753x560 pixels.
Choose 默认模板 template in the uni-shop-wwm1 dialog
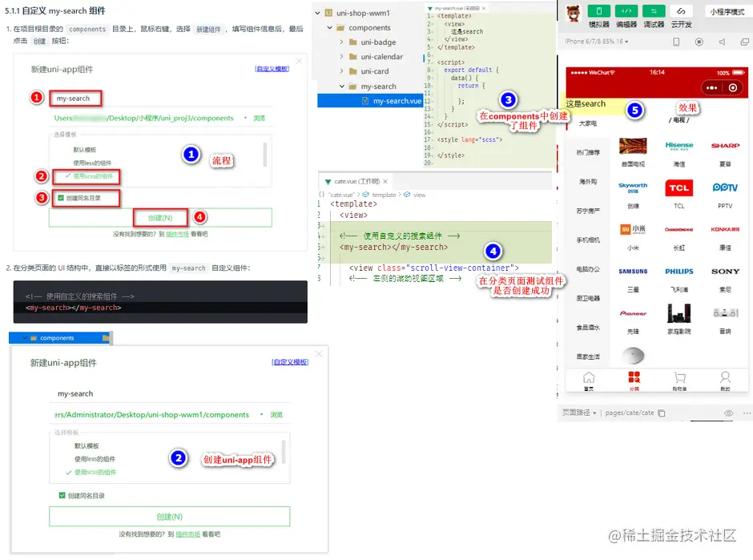(87, 446)
